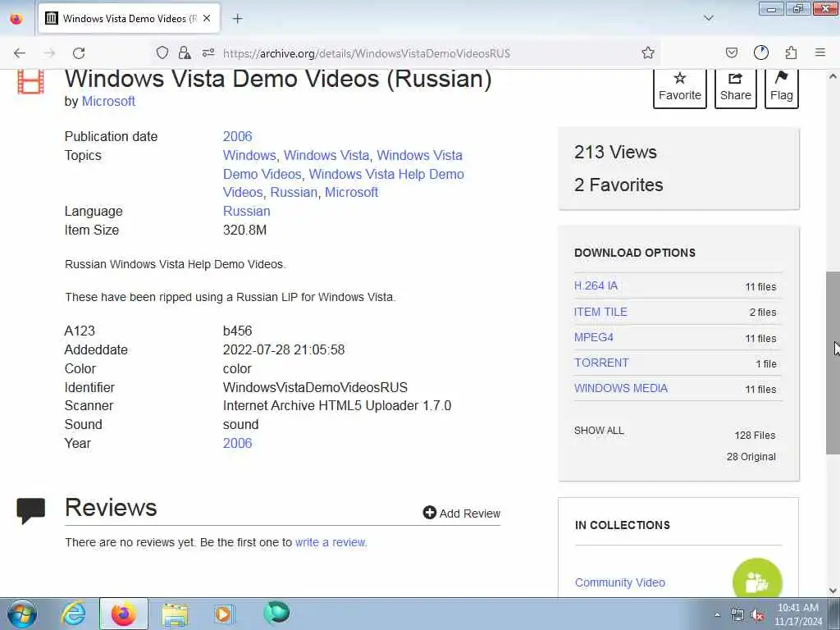840x630 pixels.
Task: Open the tracking protection shield icon
Action: tap(162, 52)
